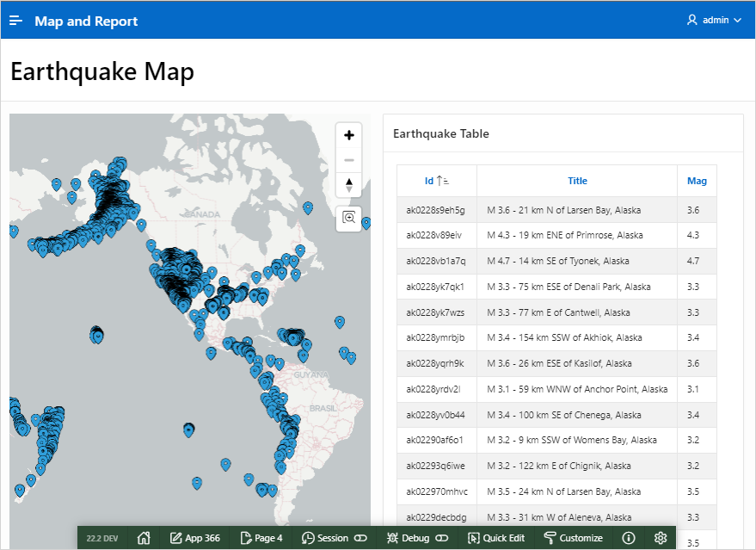Go to developer toolbar Home icon
This screenshot has height=550, width=756.
(x=144, y=538)
